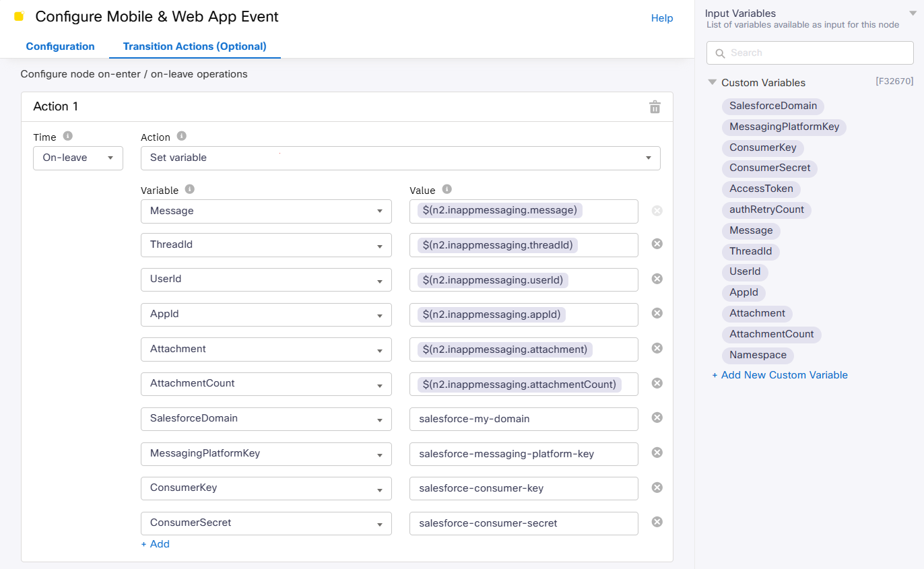
Task: Remove the ConsumerSecret variable row
Action: [657, 522]
